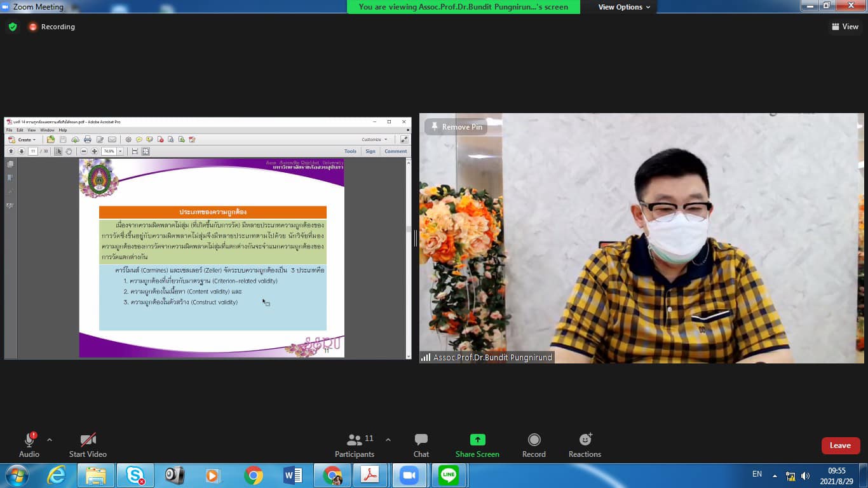The width and height of the screenshot is (868, 488).
Task: Turn on camera with Start Video
Action: 88,440
